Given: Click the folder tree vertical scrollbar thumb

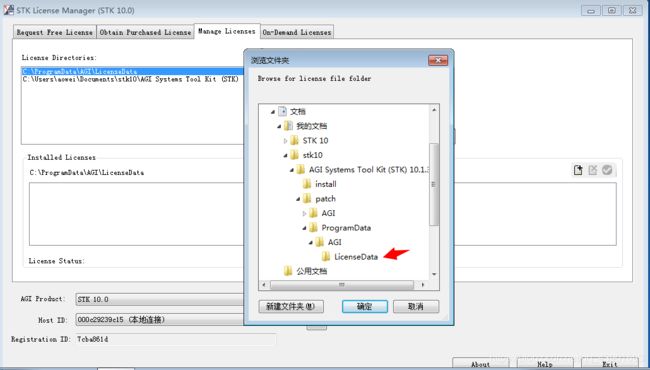Looking at the screenshot, I should 434,184.
